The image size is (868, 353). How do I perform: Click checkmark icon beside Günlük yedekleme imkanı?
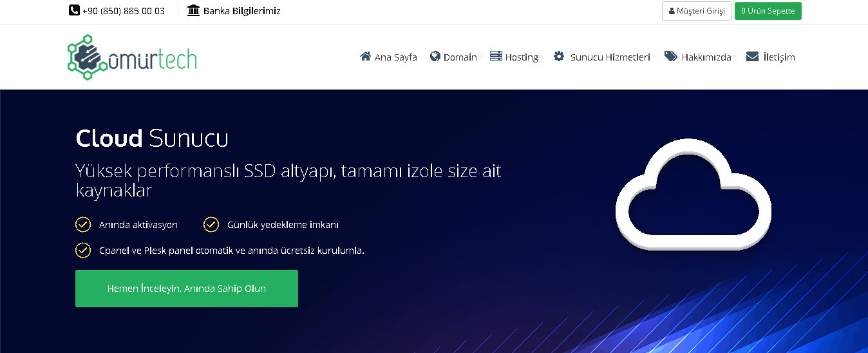pos(211,224)
